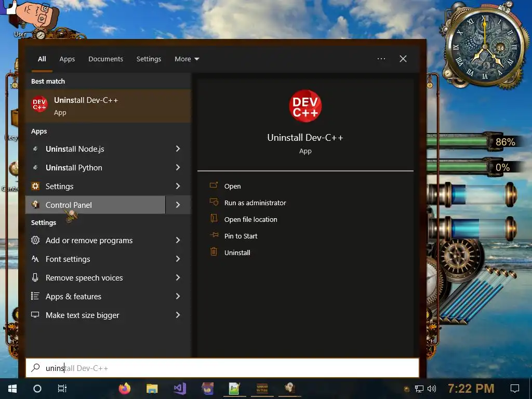The image size is (532, 399).
Task: Choose Open file location
Action: click(x=251, y=220)
